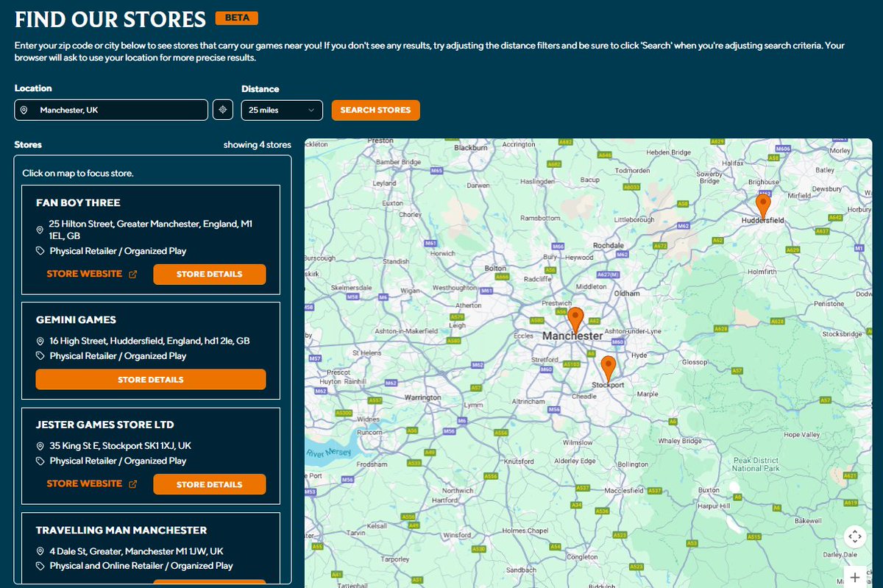883x588 pixels.
Task: Click the Peak District National Park map label
Action: click(756, 464)
